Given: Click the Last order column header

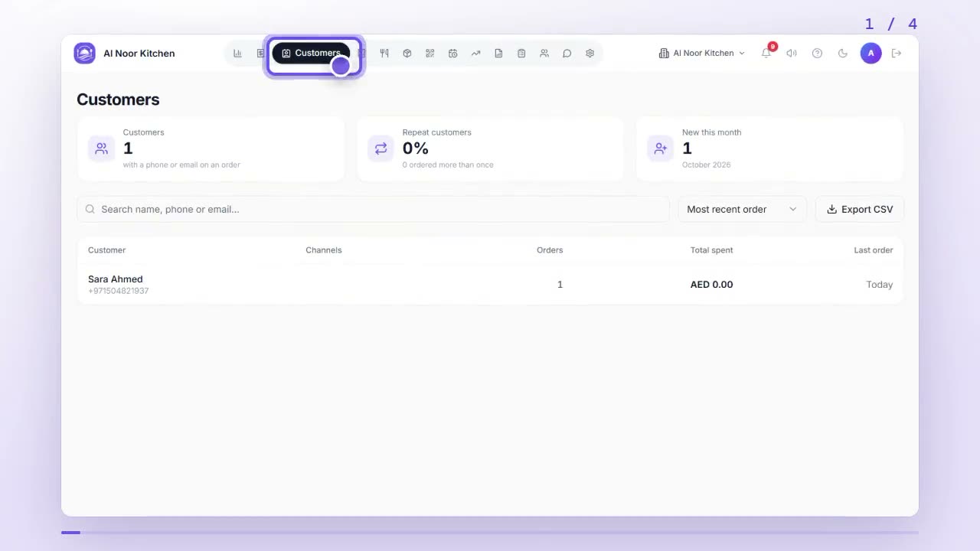Looking at the screenshot, I should pyautogui.click(x=874, y=250).
